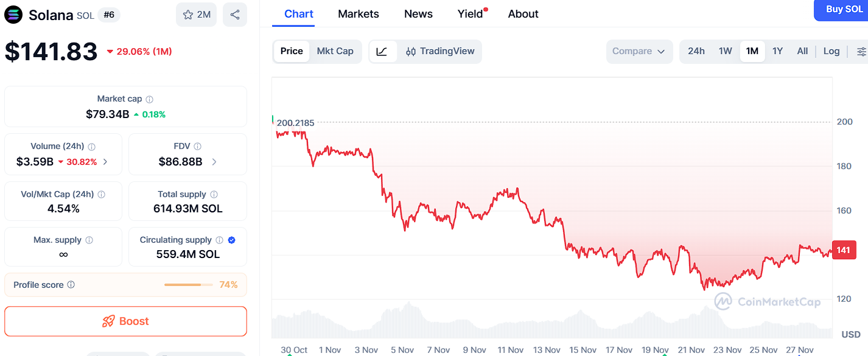Switch chart to Mkt Cap view
Image resolution: width=868 pixels, height=356 pixels.
[x=335, y=51]
